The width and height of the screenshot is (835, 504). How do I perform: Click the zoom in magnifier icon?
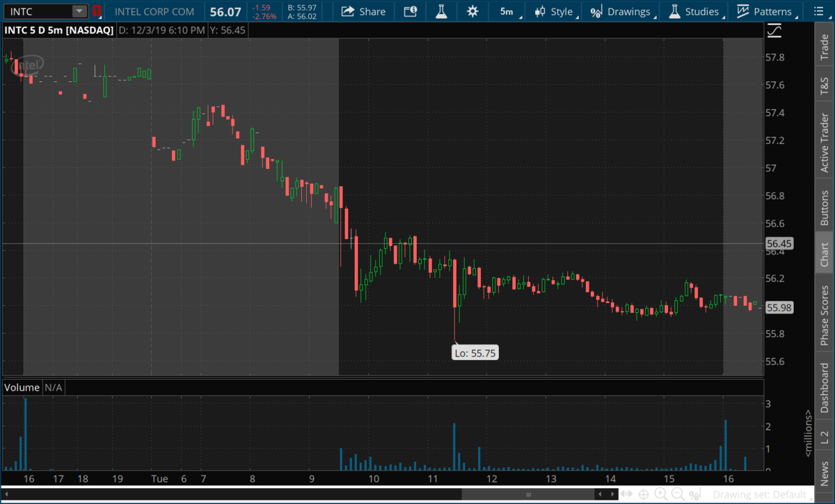661,495
